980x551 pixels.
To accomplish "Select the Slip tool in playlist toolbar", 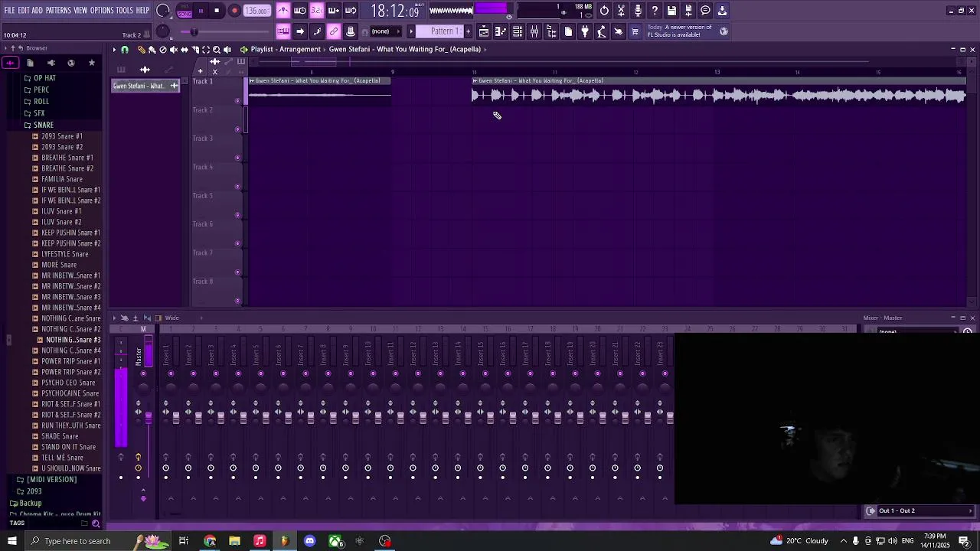I will point(184,49).
